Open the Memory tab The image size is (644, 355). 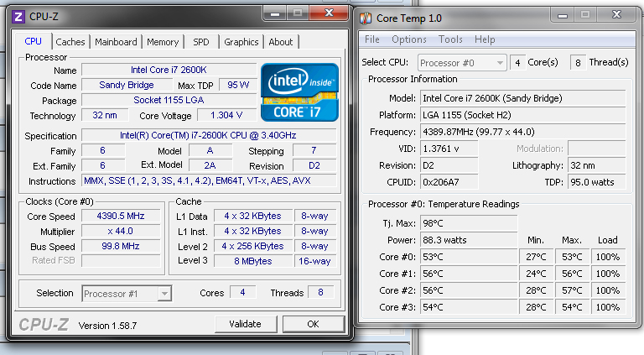(163, 42)
